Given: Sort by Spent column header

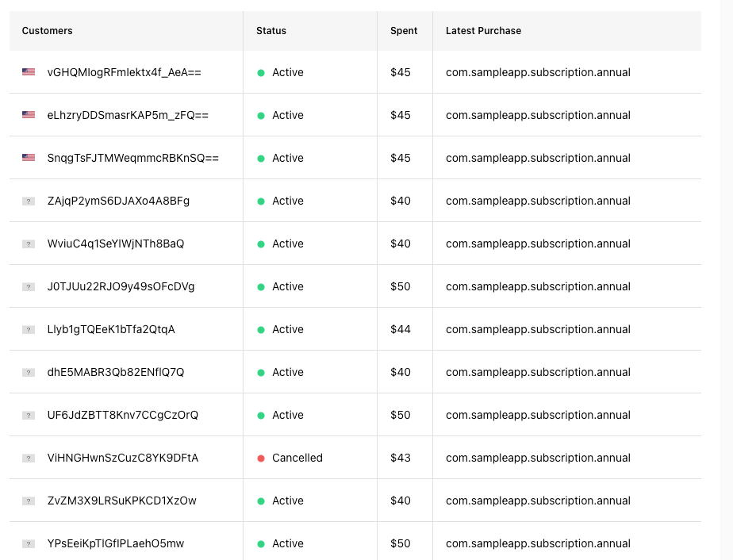Looking at the screenshot, I should [x=404, y=31].
